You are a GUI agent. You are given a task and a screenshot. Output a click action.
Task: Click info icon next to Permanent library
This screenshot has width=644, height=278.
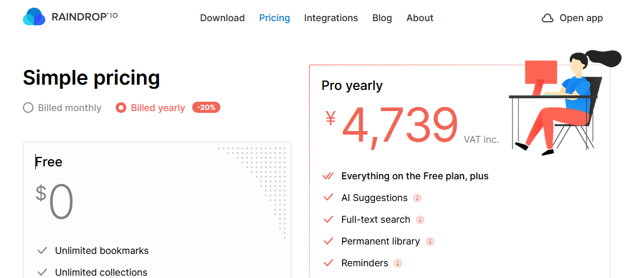pyautogui.click(x=430, y=242)
